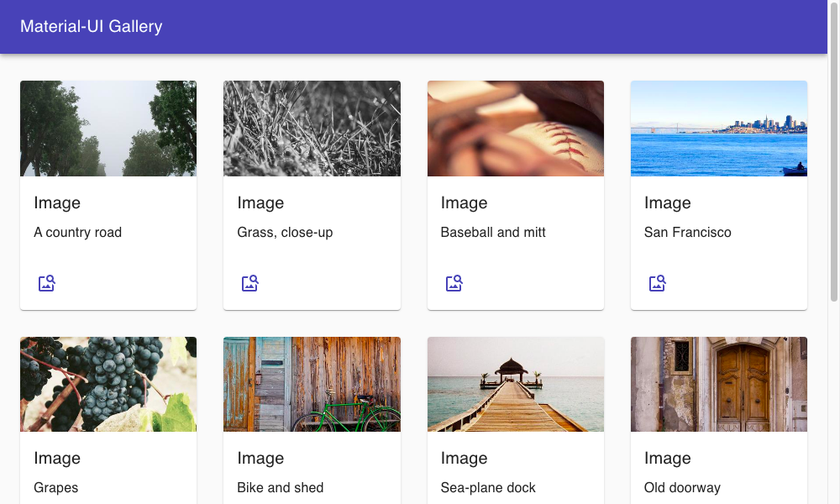The width and height of the screenshot is (840, 504).
Task: Click the 'Sea-plane dock' caption
Action: pos(488,488)
